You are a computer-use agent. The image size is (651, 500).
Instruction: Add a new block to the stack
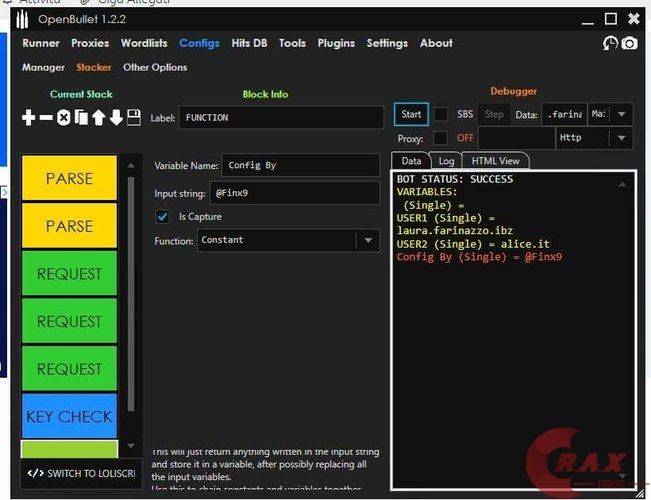tap(28, 118)
